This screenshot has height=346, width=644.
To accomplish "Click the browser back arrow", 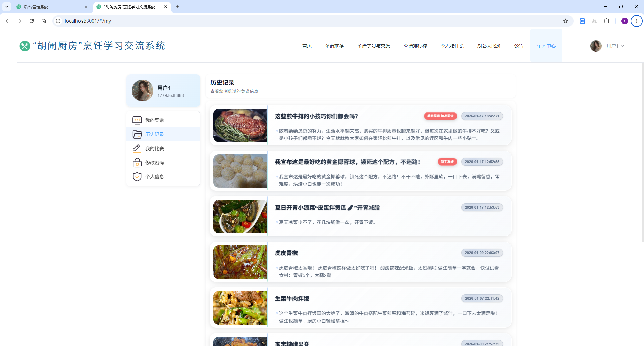I will (x=7, y=21).
